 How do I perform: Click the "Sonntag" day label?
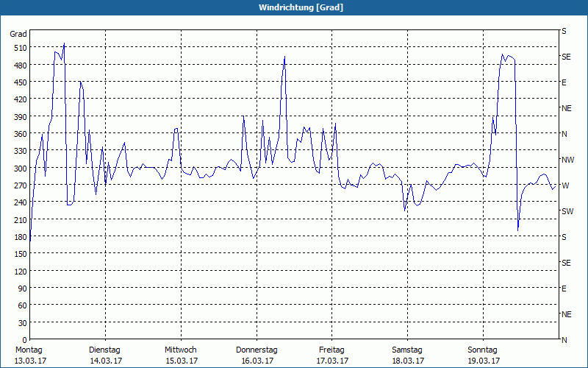(x=482, y=350)
